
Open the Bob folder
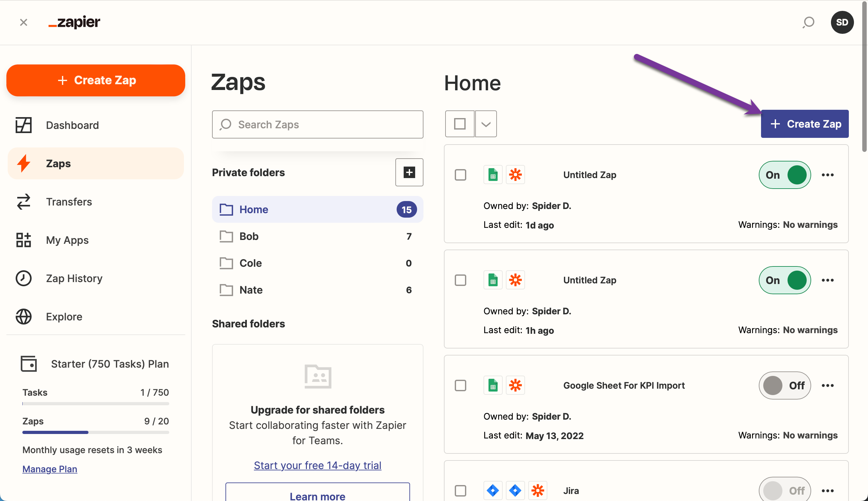point(317,236)
